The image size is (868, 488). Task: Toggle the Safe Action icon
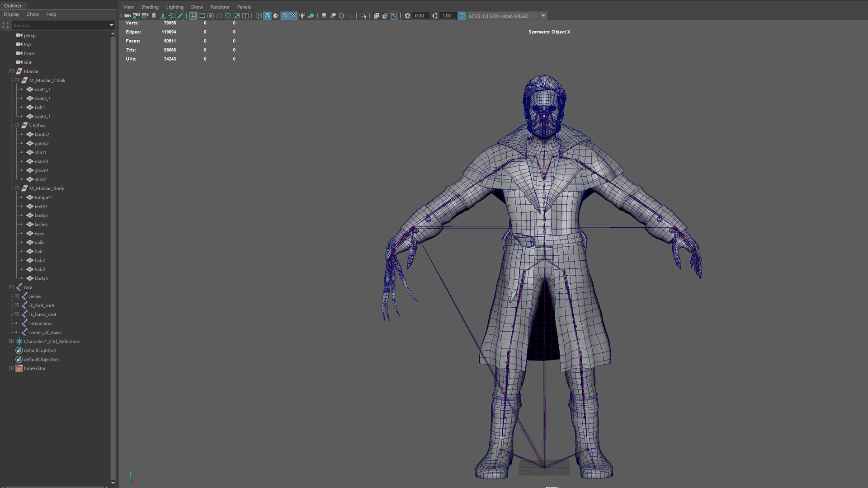(236, 16)
